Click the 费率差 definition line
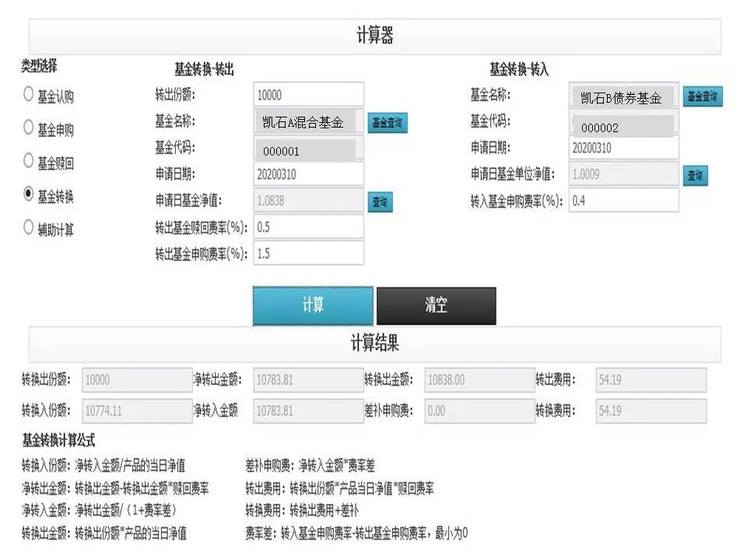Viewport: 747px width, 560px height. pos(357,533)
